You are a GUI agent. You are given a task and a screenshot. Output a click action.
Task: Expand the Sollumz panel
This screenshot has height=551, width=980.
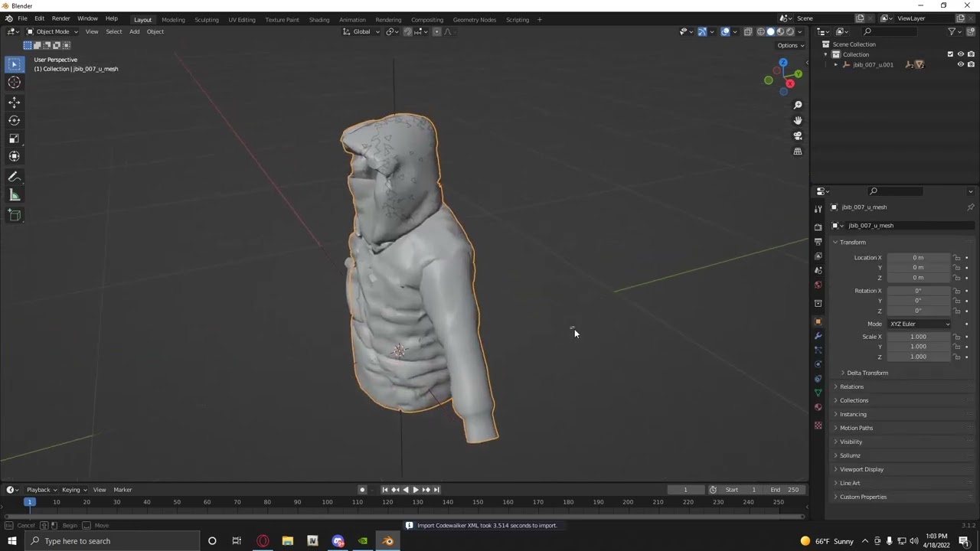coord(850,455)
